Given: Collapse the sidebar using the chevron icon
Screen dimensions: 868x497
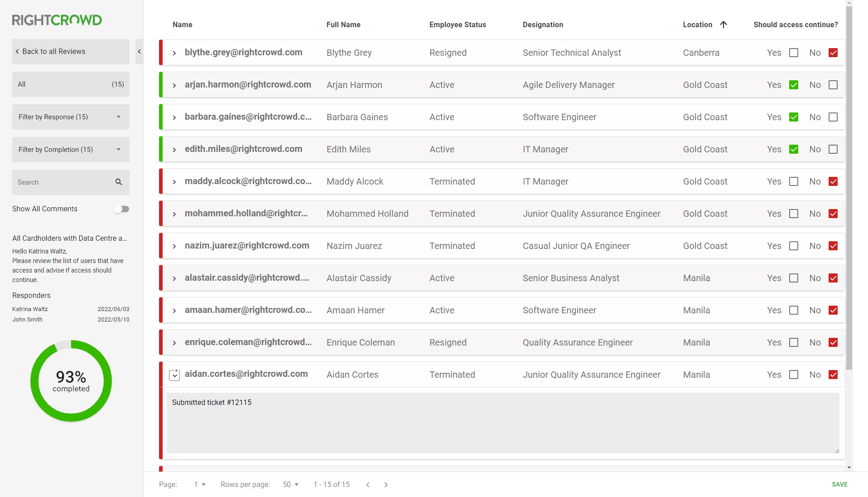Looking at the screenshot, I should pyautogui.click(x=139, y=52).
